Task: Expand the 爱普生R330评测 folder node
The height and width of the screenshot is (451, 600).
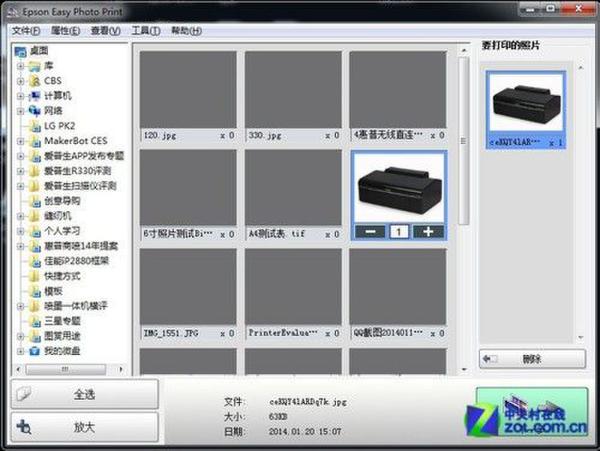Action: pyautogui.click(x=21, y=171)
